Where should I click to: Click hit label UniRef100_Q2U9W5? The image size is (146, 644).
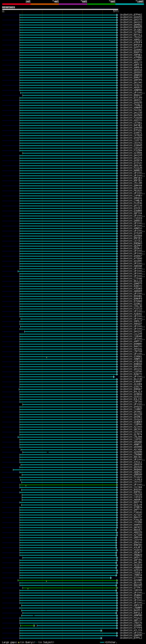click(131, 580)
